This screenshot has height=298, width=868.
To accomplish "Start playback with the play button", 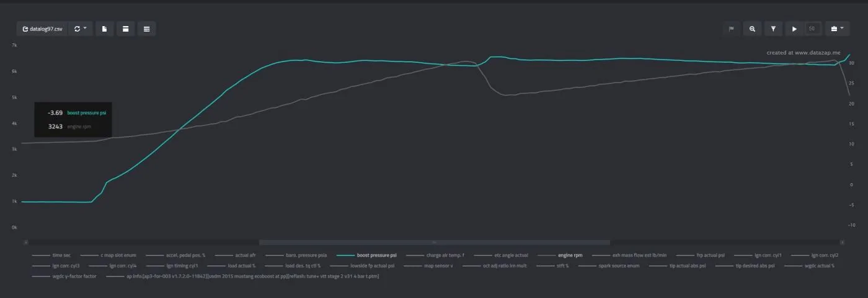I will (x=794, y=29).
